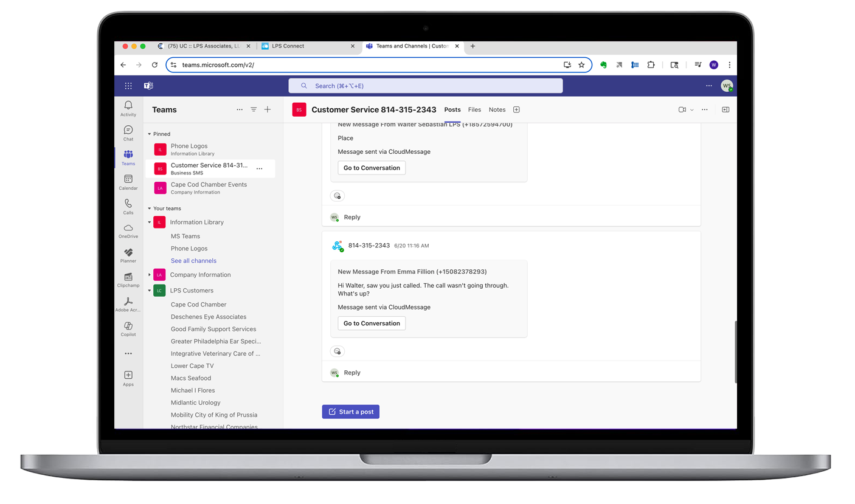Open pinned Cape Cod Chamber Events channel

(x=210, y=188)
